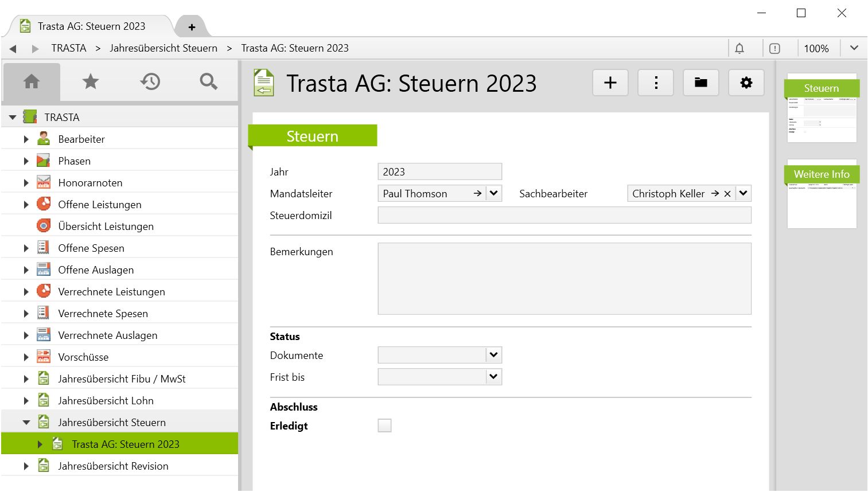Image resolution: width=868 pixels, height=492 pixels.
Task: Open the Home navigation tab
Action: point(32,82)
